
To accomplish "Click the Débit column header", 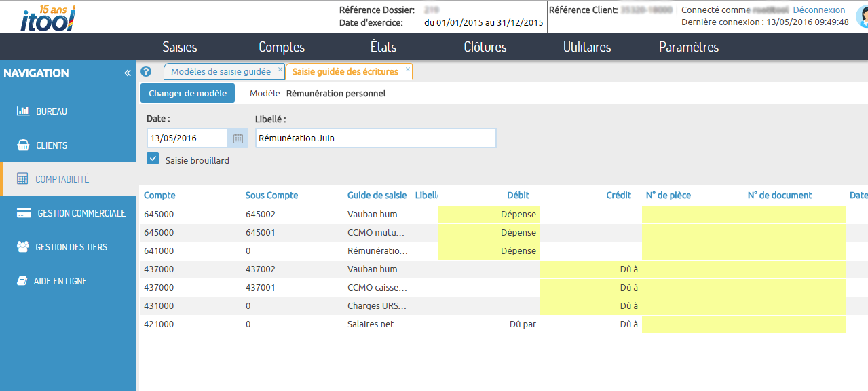I will [518, 195].
